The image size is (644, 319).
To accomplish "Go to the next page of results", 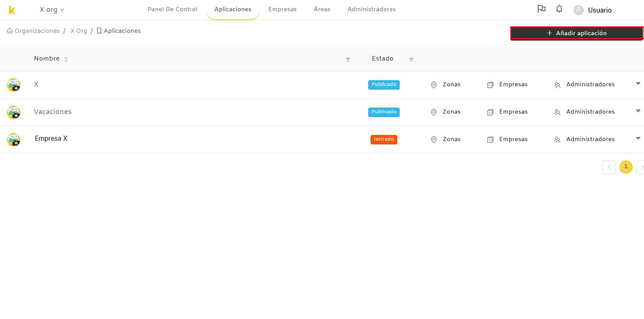I will click(640, 167).
